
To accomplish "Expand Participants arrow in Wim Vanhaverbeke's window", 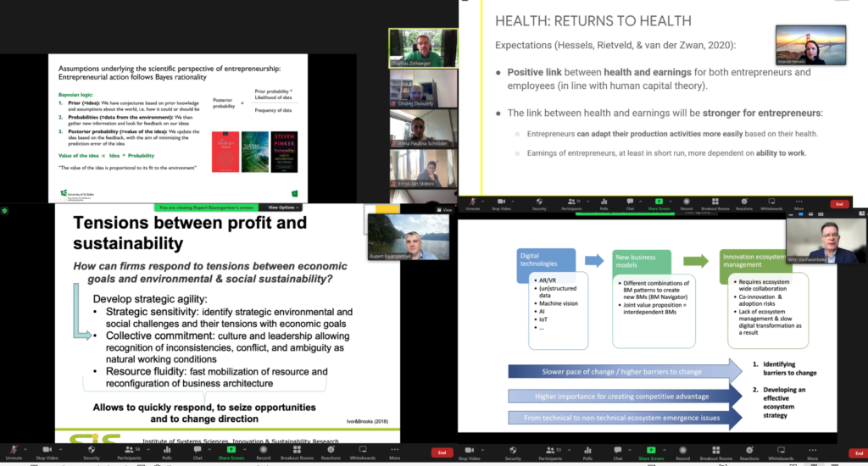I will [x=569, y=449].
